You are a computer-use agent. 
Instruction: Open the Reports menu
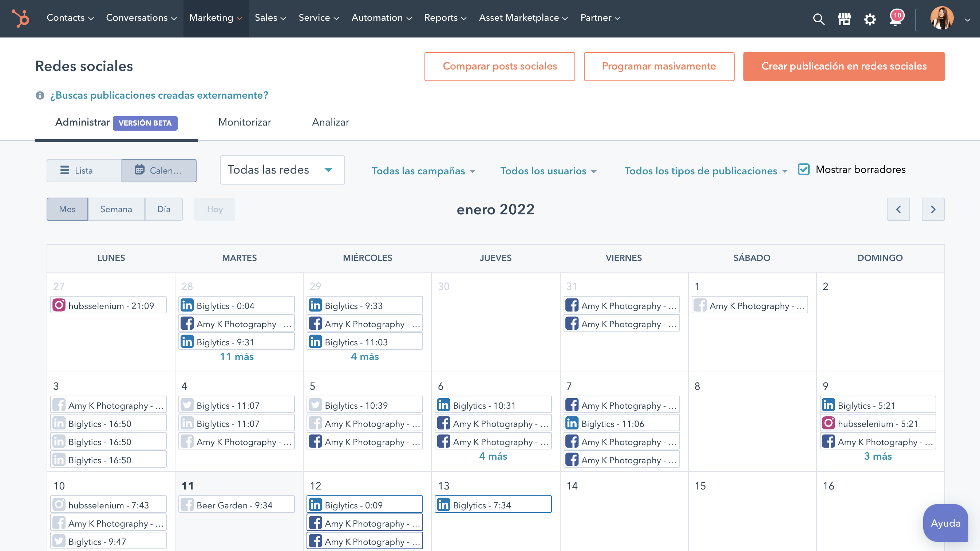click(x=445, y=17)
